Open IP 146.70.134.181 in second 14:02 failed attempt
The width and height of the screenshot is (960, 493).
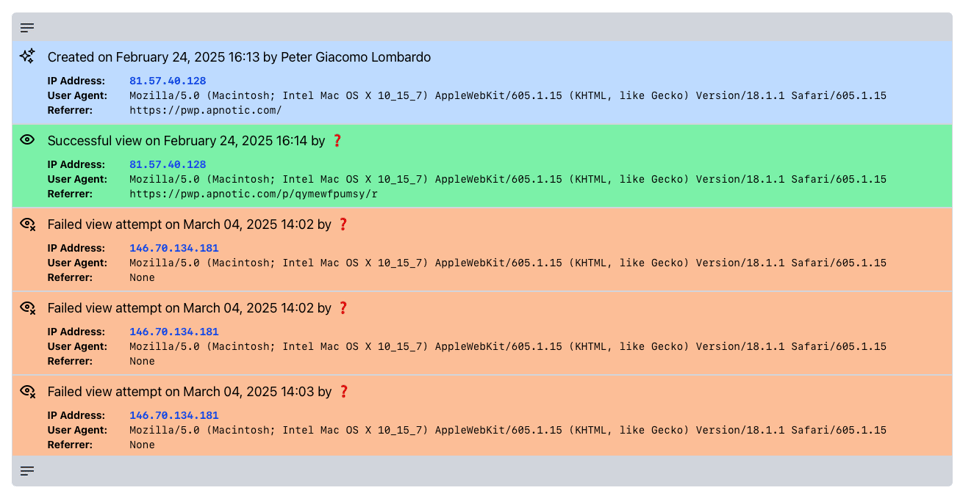pyautogui.click(x=173, y=332)
